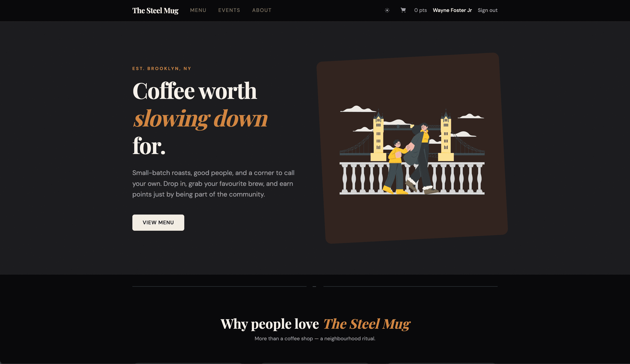Open the shopping cart icon
The image size is (630, 364).
pyautogui.click(x=403, y=10)
